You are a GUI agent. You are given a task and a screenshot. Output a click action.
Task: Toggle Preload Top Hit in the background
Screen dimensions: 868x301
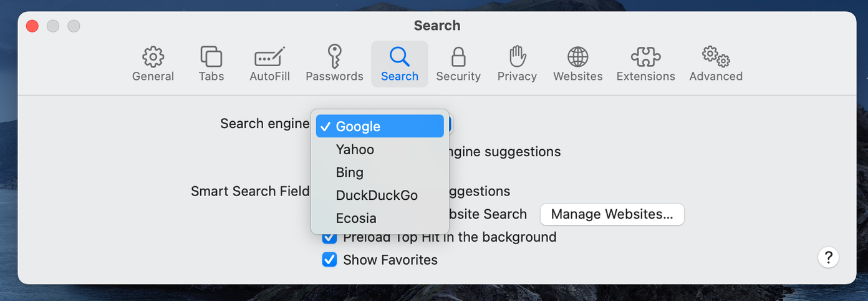(329, 238)
